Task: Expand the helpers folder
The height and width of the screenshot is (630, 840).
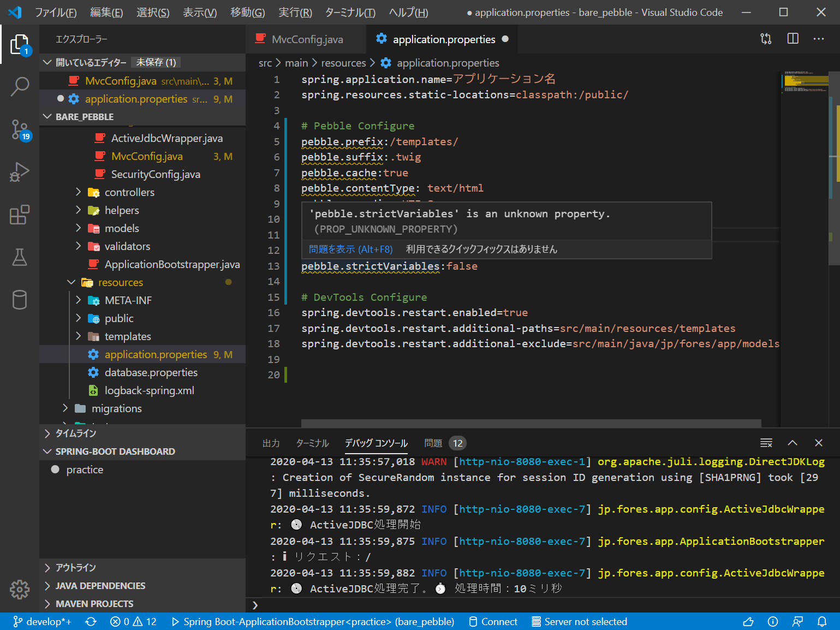Action: tap(79, 210)
